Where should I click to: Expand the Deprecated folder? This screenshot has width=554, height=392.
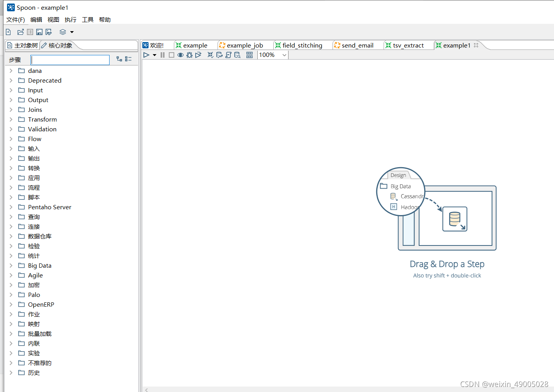[11, 80]
